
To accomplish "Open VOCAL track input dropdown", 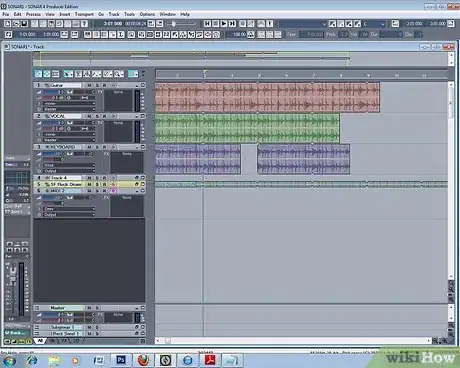I will pyautogui.click(x=69, y=134).
